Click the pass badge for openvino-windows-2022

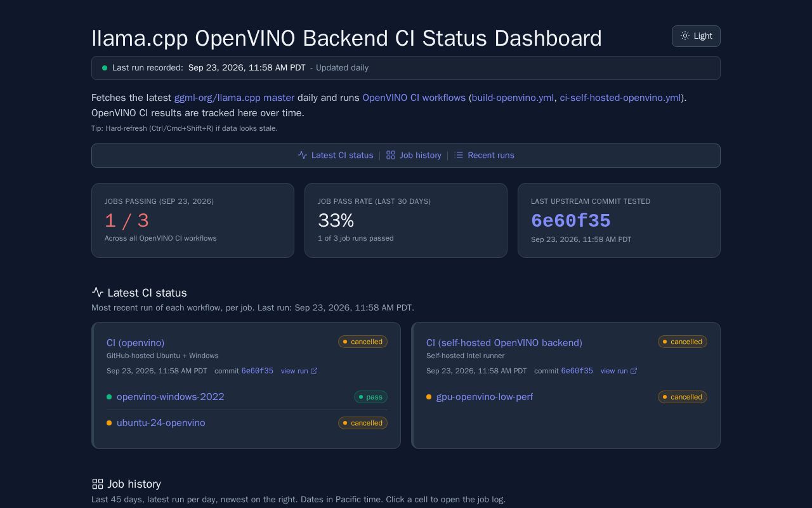(x=370, y=397)
